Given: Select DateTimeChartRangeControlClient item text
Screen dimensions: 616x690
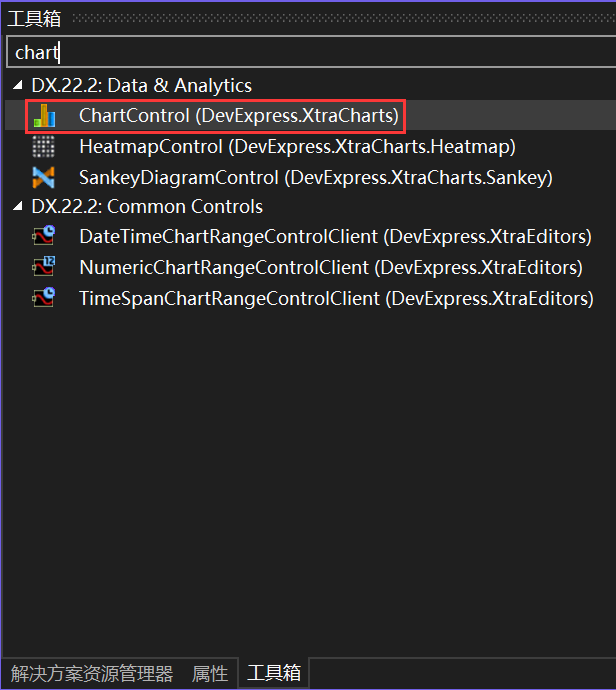Looking at the screenshot, I should coord(335,236).
